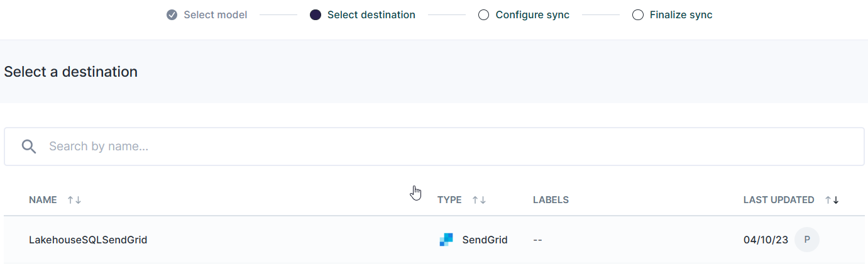Click the 04/10/23 last updated date
868x266 pixels.
pos(766,240)
